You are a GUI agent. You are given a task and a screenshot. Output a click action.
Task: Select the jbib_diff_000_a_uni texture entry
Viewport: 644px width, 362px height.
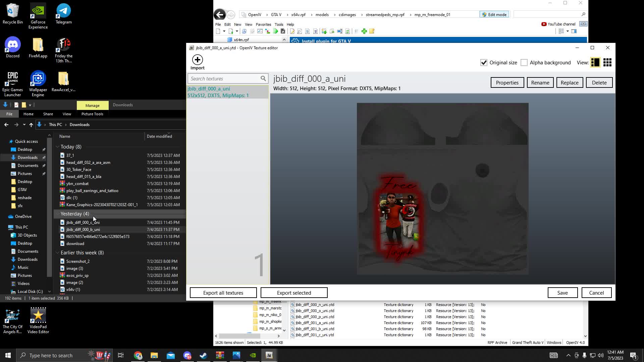tap(218, 92)
